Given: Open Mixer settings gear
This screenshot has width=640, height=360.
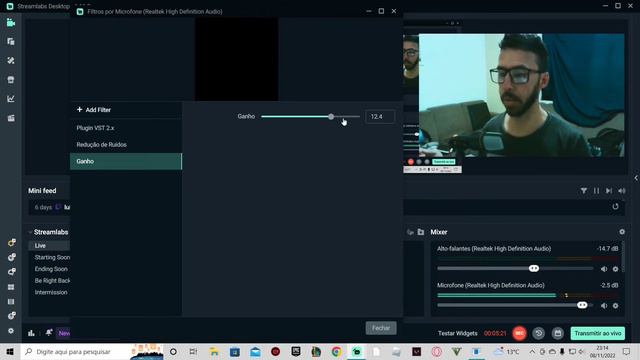Looking at the screenshot, I should coord(622,232).
